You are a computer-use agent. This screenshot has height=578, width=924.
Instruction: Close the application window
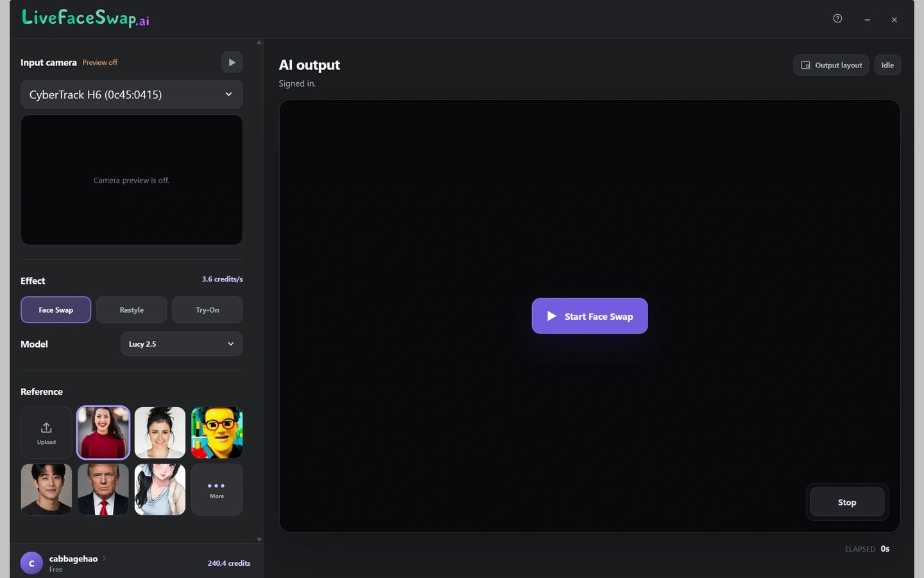(894, 20)
